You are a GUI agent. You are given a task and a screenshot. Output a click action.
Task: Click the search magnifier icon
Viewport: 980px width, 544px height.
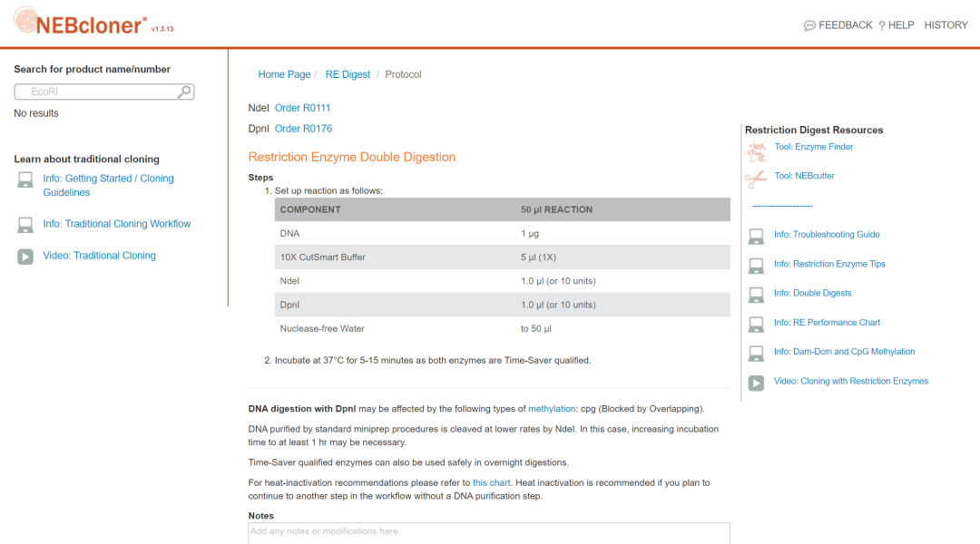[184, 92]
